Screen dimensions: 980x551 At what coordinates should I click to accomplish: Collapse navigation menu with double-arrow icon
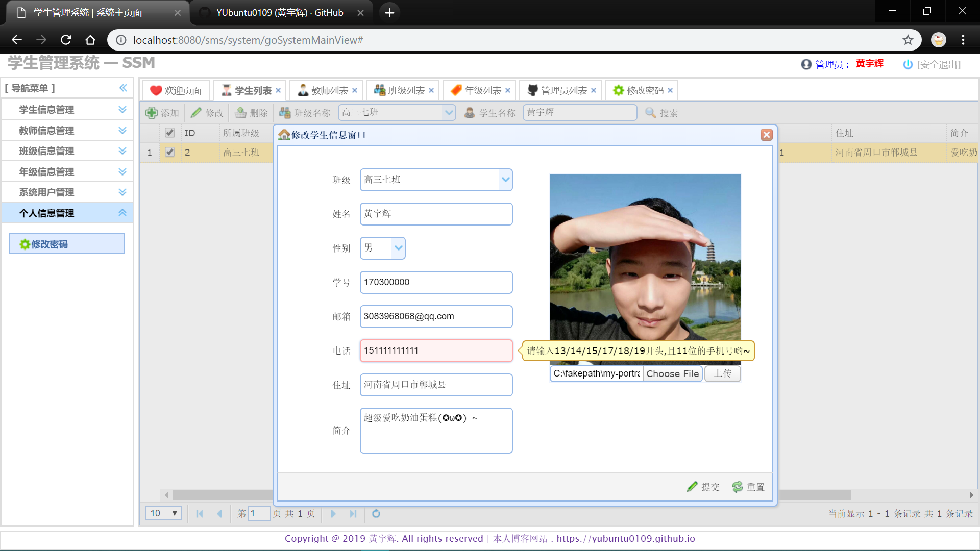pyautogui.click(x=123, y=88)
